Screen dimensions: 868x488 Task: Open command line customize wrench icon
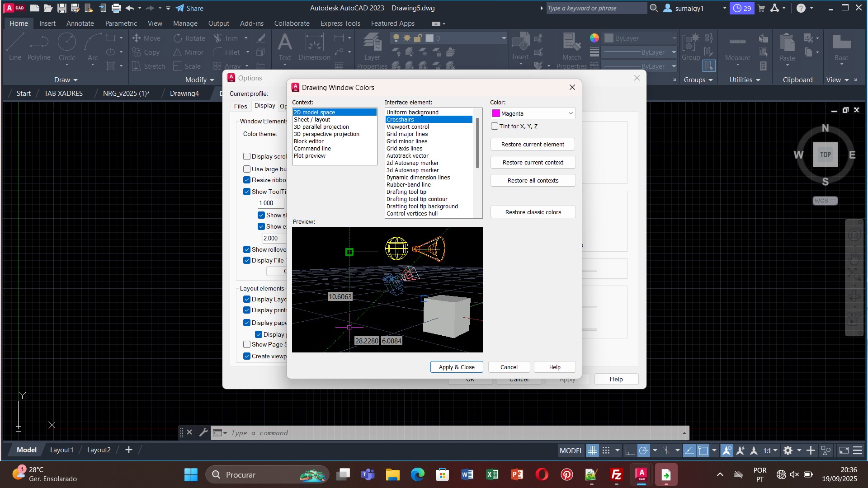coord(203,432)
